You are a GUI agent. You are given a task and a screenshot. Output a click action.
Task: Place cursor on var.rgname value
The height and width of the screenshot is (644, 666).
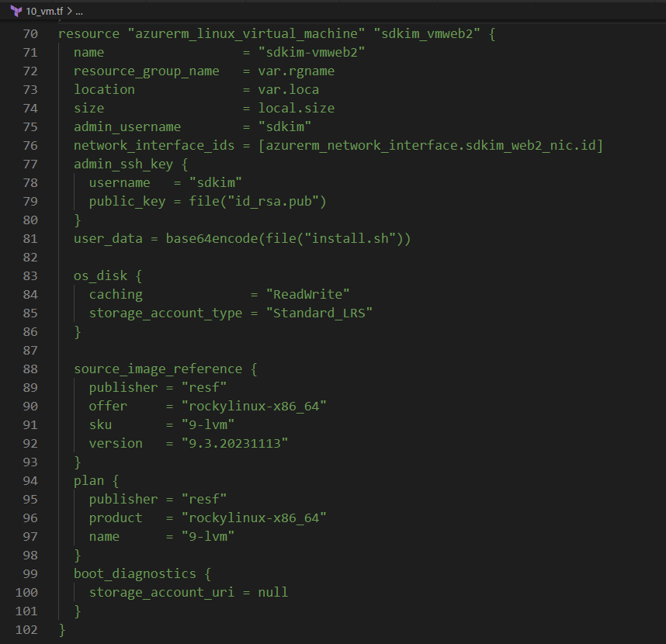[296, 71]
